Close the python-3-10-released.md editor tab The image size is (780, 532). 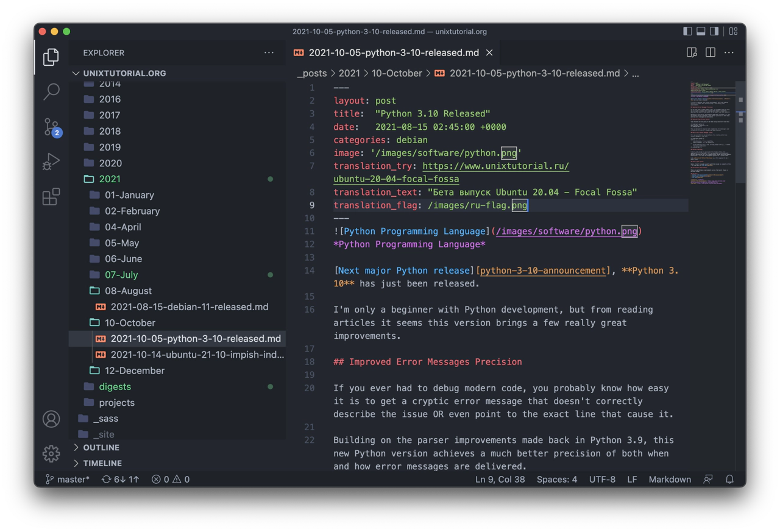[489, 53]
